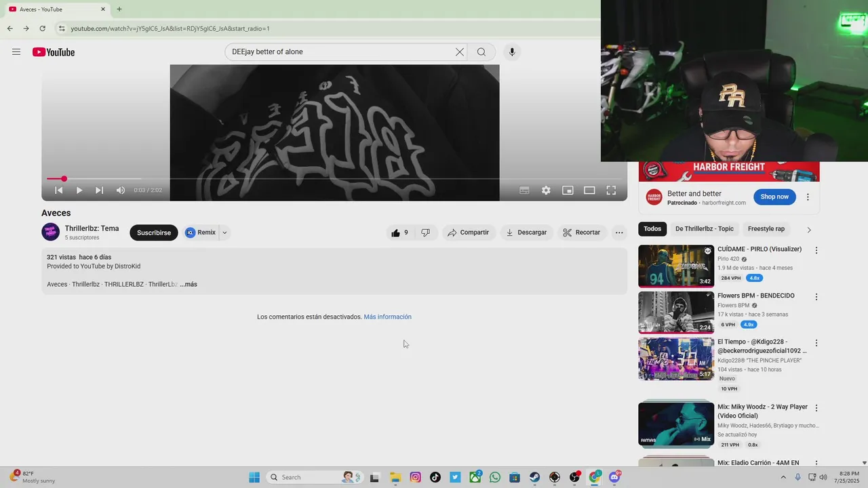Viewport: 868px width, 488px height.
Task: Open Discord from the taskbar
Action: [x=615, y=477]
